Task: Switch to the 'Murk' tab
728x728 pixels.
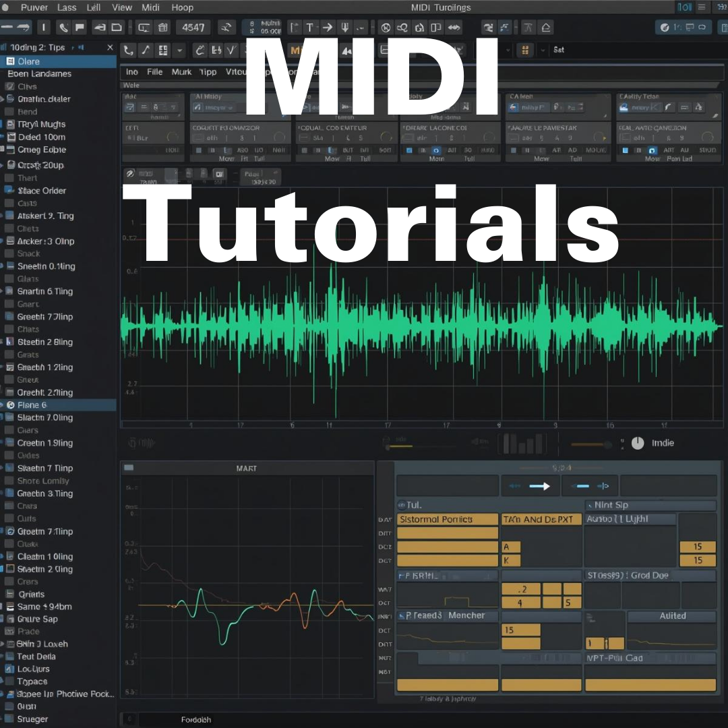Action: 181,72
